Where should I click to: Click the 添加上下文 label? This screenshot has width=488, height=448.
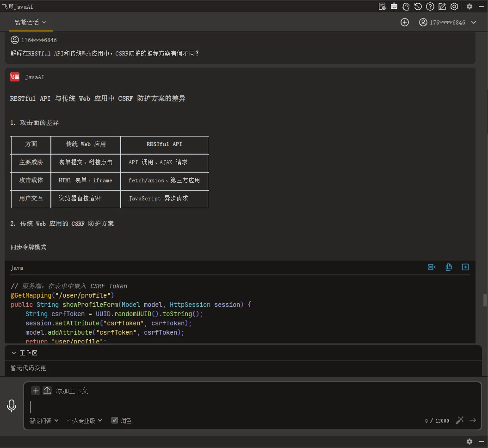click(x=72, y=391)
